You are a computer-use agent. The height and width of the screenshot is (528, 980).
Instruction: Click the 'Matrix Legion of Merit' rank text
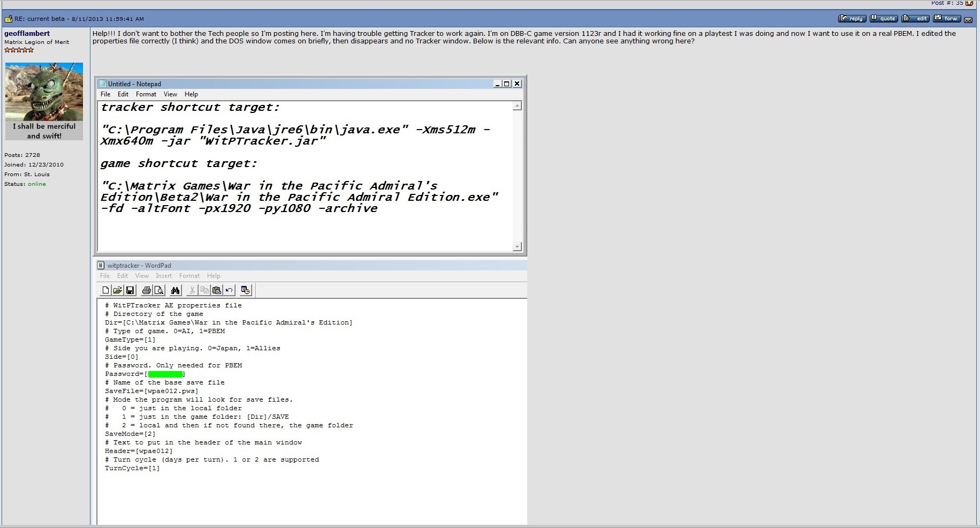point(37,42)
